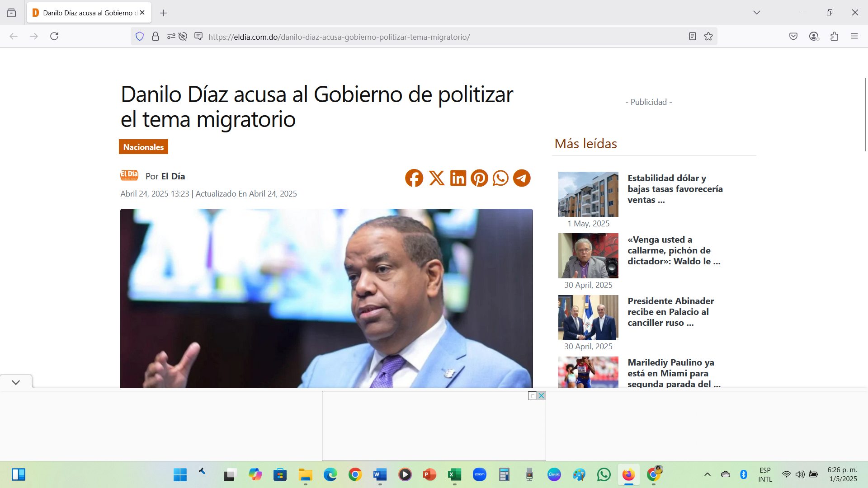Click the Abinader handshake thumbnail
The image size is (868, 488).
click(588, 317)
